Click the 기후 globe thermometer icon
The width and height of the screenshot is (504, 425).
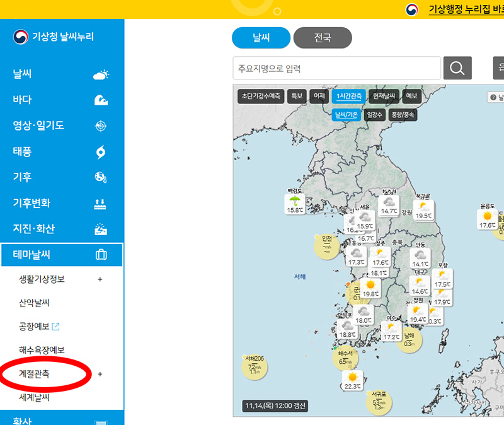tap(101, 177)
